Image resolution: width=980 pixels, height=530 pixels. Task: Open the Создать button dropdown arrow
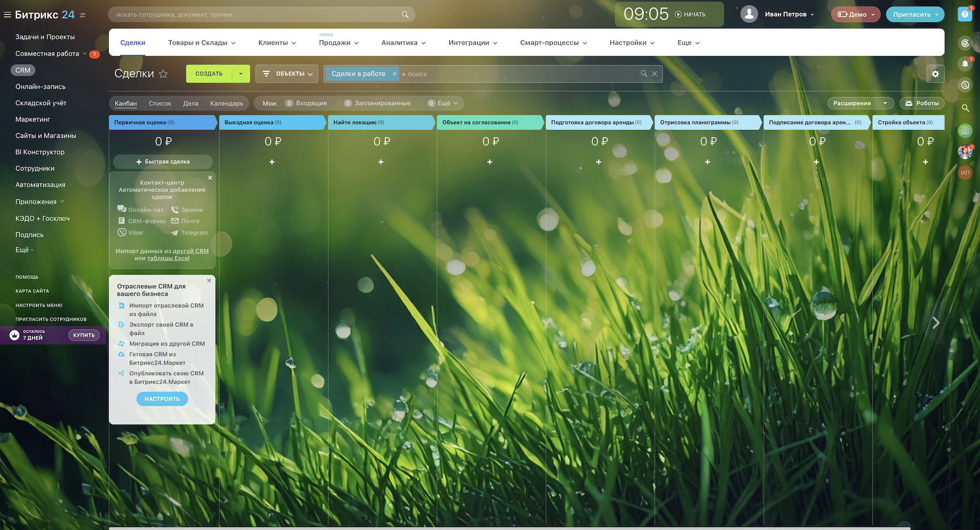(x=241, y=74)
